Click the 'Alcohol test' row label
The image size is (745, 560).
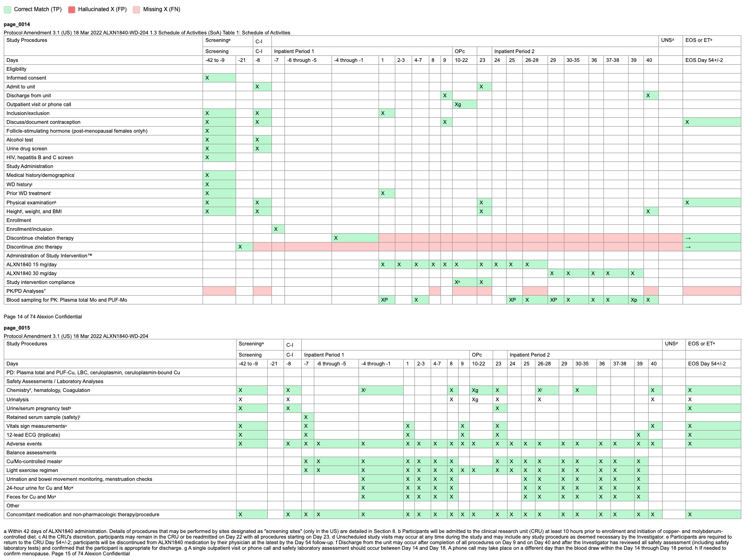[20, 140]
